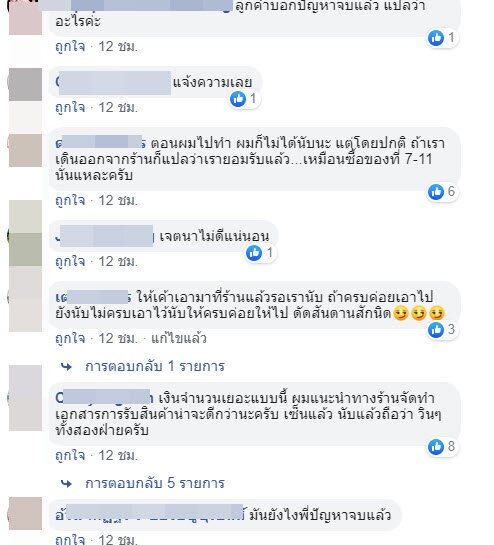494x545 pixels.
Task: Expand 'การตอบกลับ 1 รายการ' replies
Action: [155, 366]
